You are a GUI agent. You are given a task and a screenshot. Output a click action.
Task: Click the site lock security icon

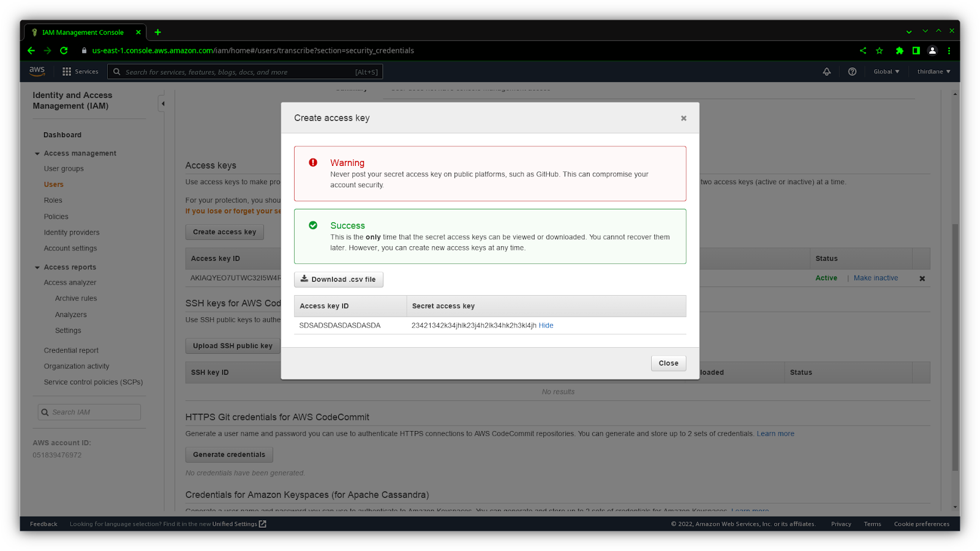(85, 51)
